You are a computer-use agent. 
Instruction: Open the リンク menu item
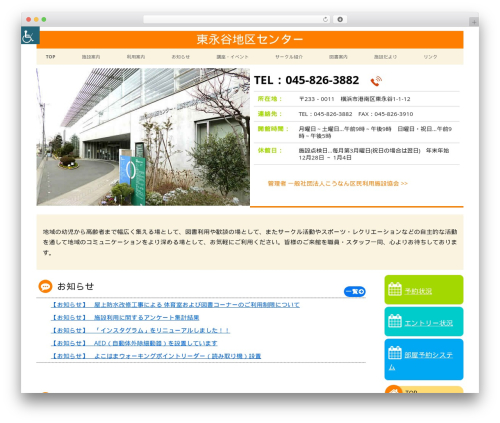coord(430,57)
